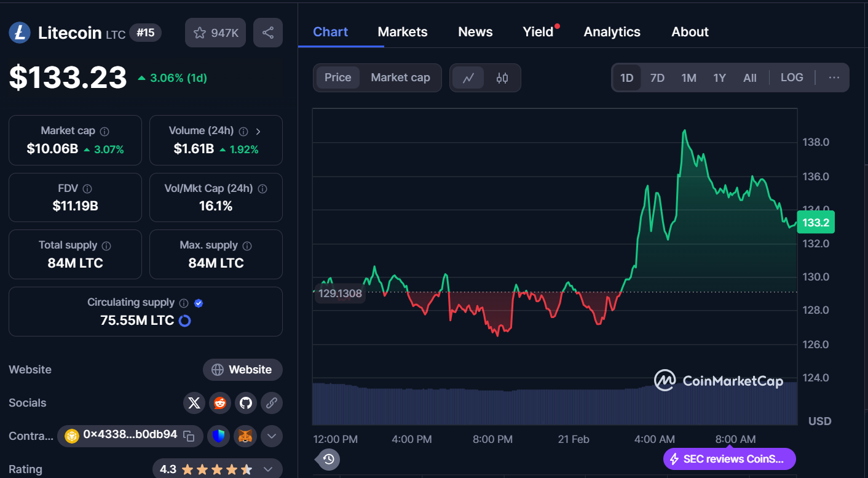Select 7D time range

657,78
